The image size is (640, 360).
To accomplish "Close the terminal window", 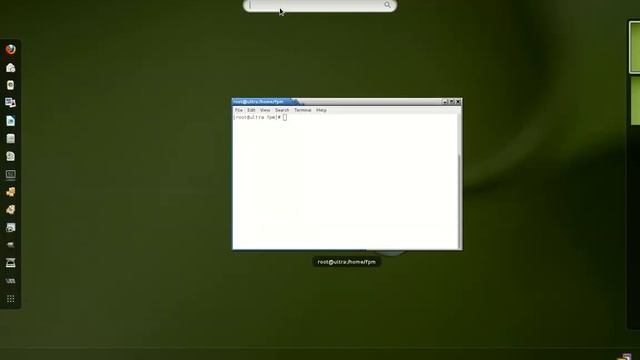I will (x=458, y=102).
